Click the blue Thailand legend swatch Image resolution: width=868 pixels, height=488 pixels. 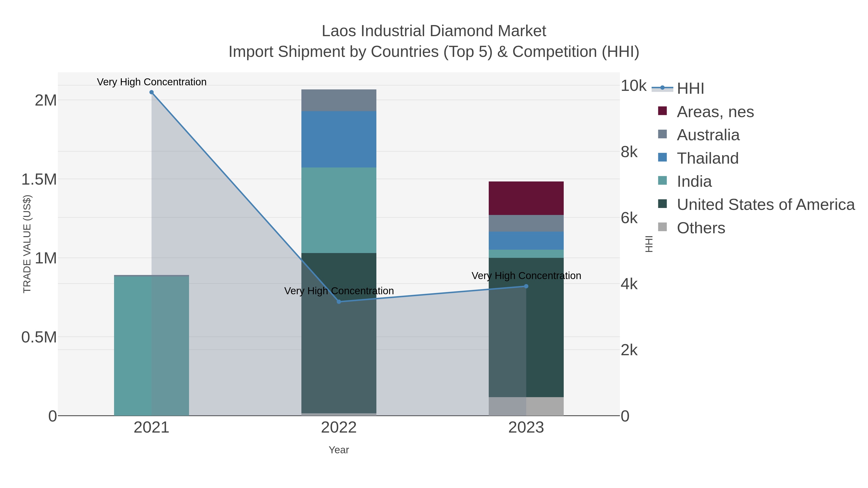coord(663,157)
